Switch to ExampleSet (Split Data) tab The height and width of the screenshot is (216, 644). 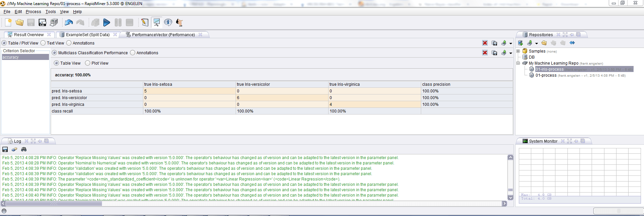pos(88,34)
